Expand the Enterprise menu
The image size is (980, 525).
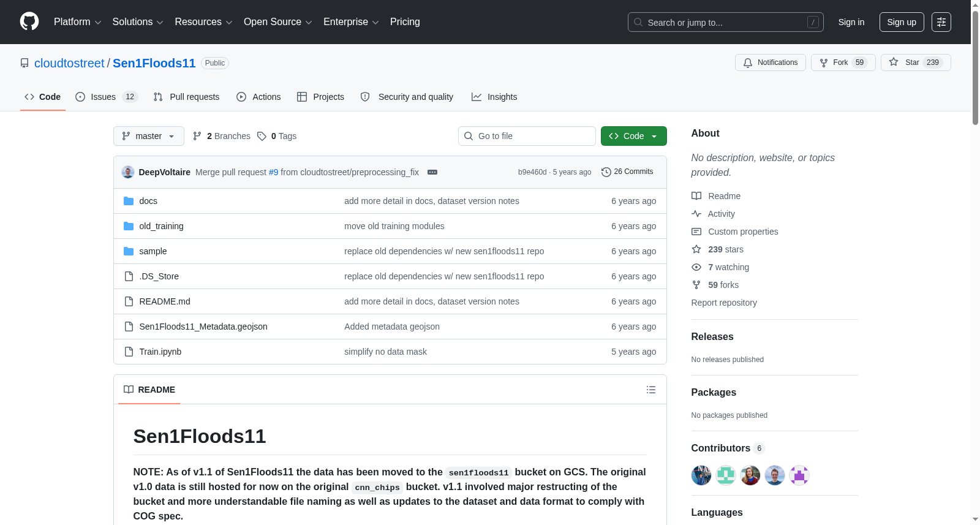pos(352,22)
